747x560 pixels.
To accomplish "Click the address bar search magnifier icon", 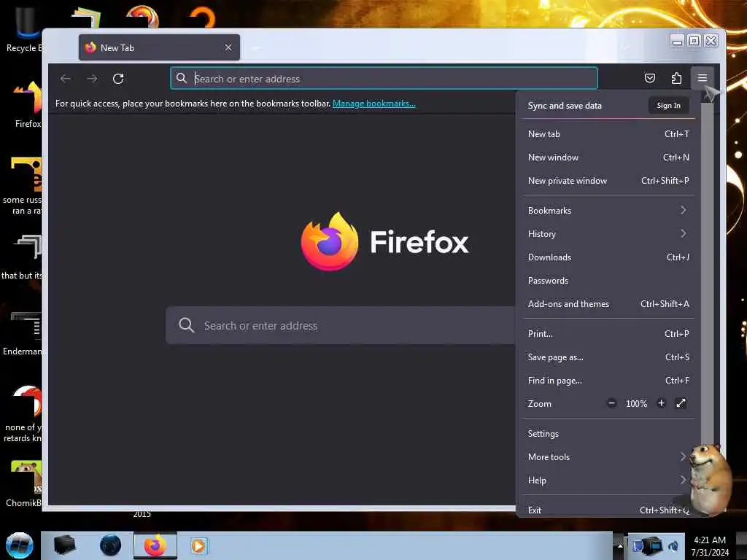I will pyautogui.click(x=182, y=78).
